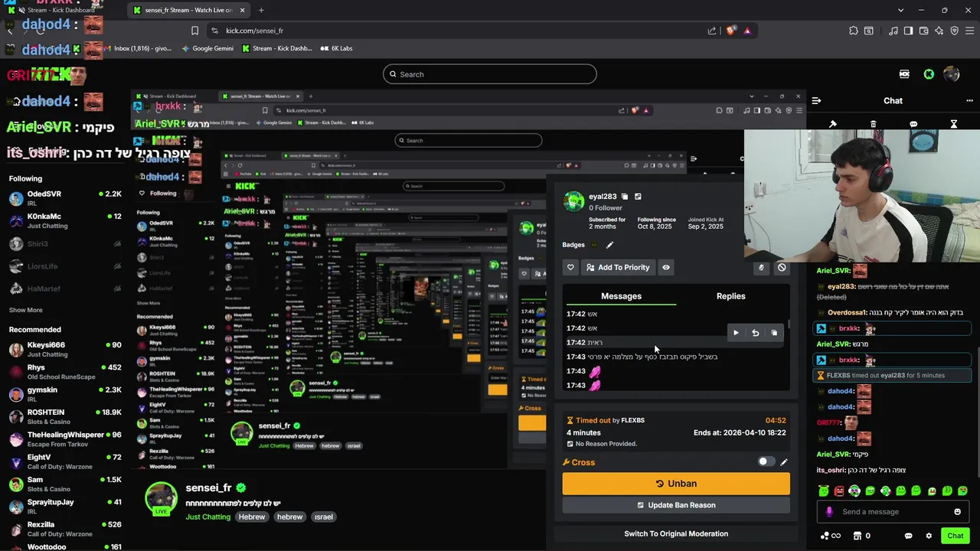Click Switch To Original Moderation
The height and width of the screenshot is (551, 980).
676,533
